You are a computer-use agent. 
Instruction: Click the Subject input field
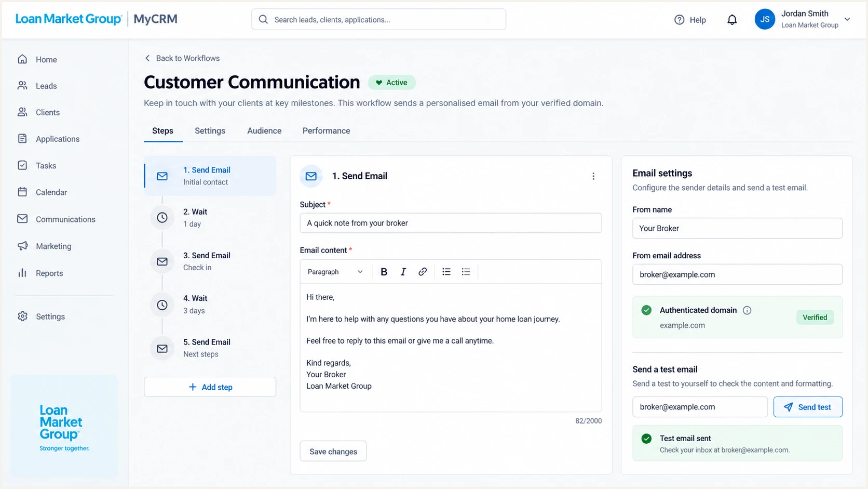(451, 223)
